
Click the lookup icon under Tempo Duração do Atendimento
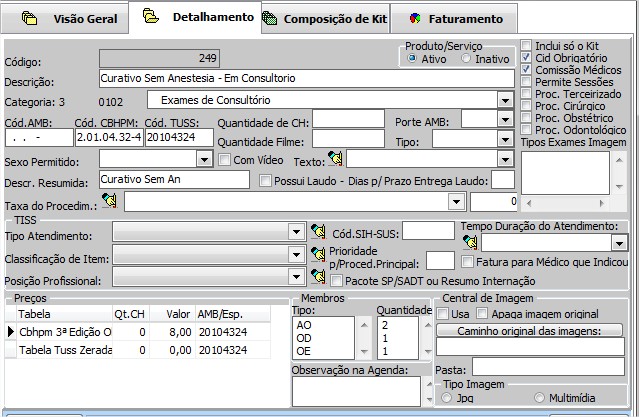[470, 243]
